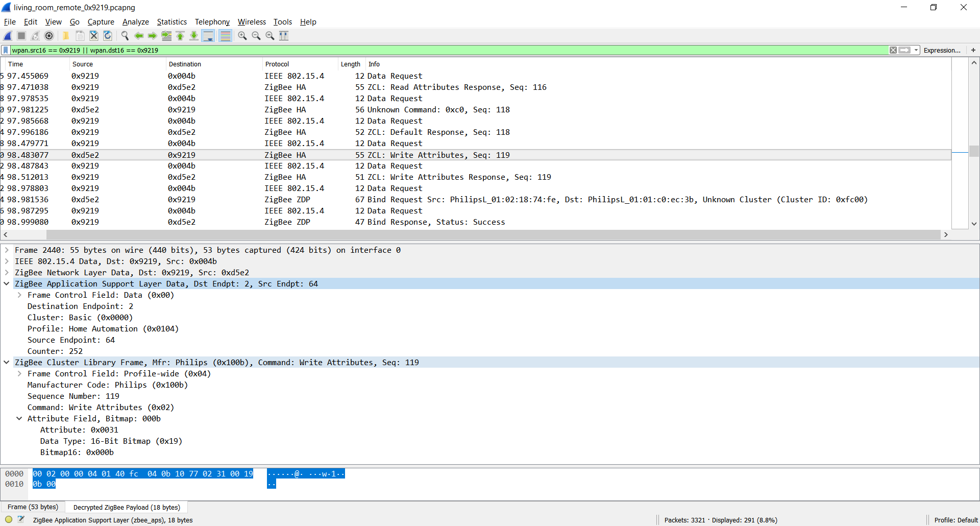Toggle auto scroll during live capture
The height and width of the screenshot is (526, 980).
208,36
